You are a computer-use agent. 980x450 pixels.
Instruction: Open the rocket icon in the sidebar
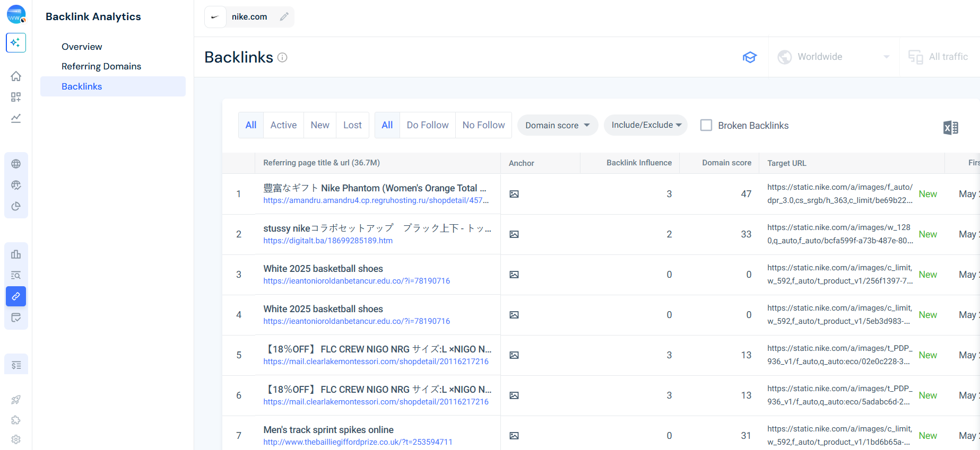point(16,400)
